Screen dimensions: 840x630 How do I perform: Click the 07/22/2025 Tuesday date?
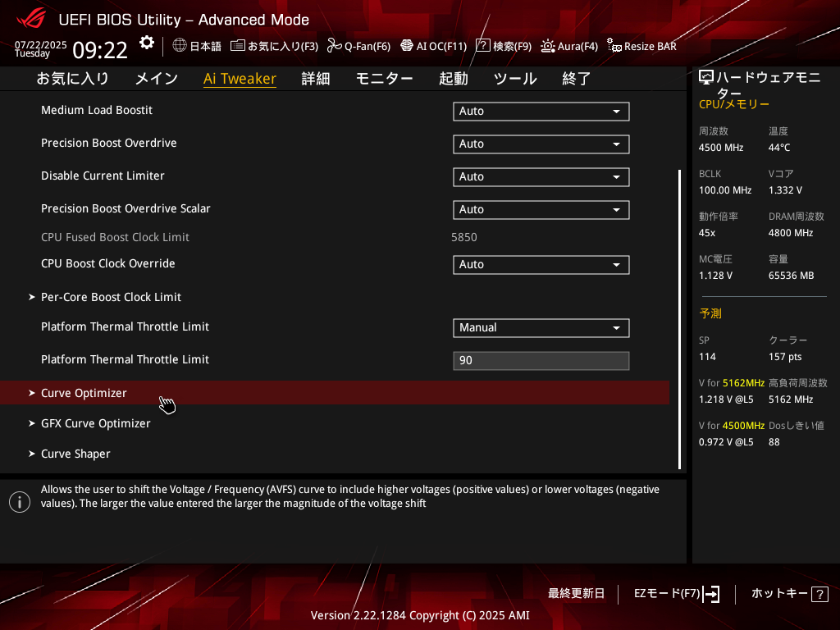click(x=41, y=48)
